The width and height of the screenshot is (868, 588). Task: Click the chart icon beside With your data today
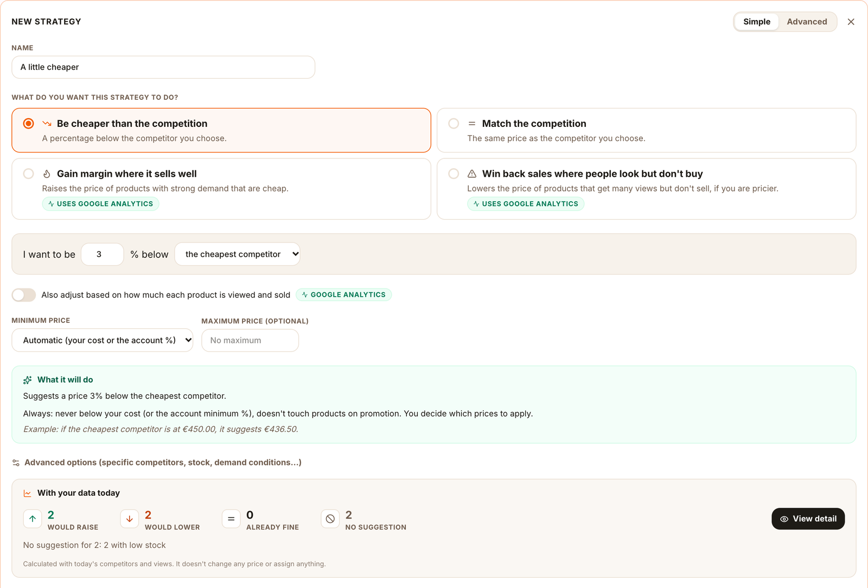pos(28,493)
